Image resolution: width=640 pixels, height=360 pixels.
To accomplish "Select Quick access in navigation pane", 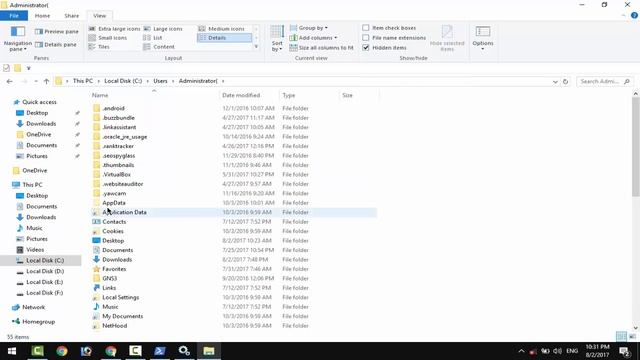I will coord(39,102).
